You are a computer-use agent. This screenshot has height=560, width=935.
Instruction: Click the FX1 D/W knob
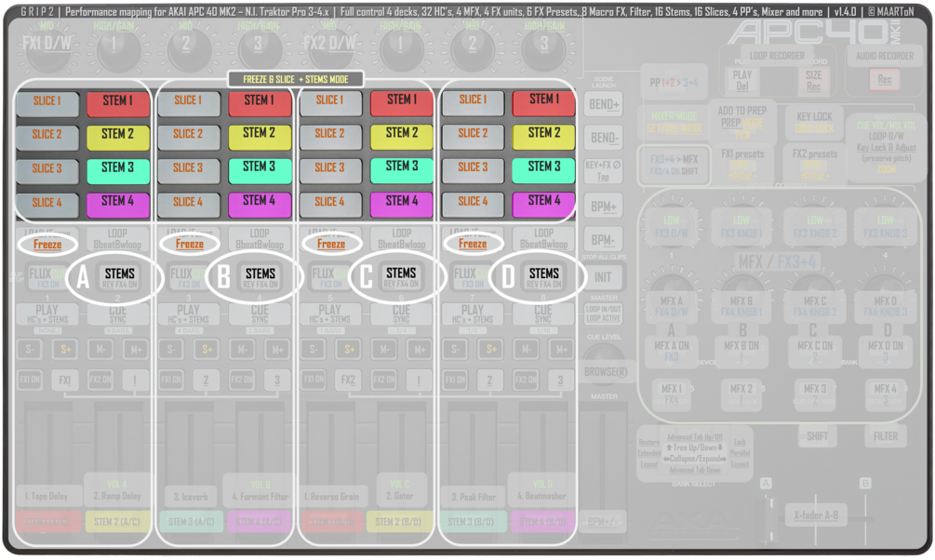click(x=47, y=46)
